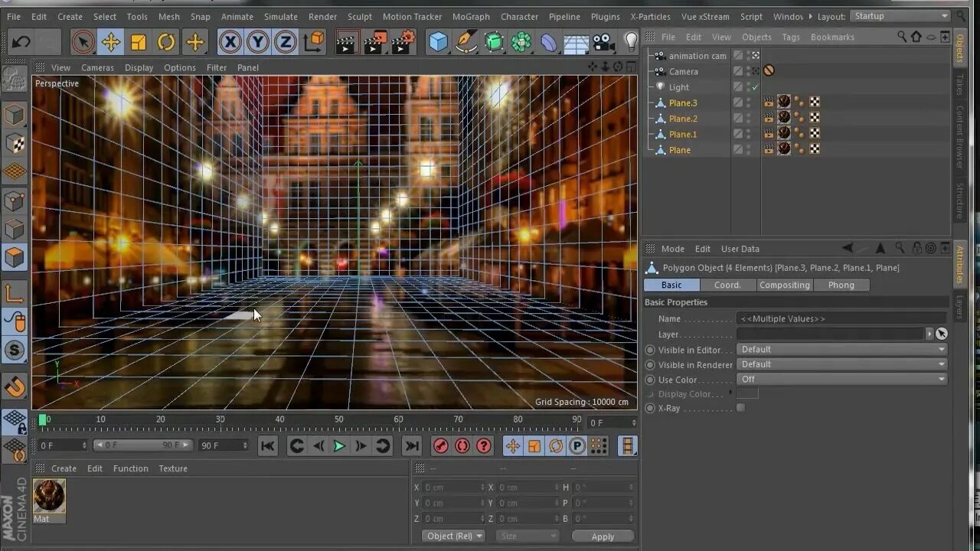Screen dimensions: 980x551
Task: Toggle Autokeying red button
Action: tap(462, 446)
